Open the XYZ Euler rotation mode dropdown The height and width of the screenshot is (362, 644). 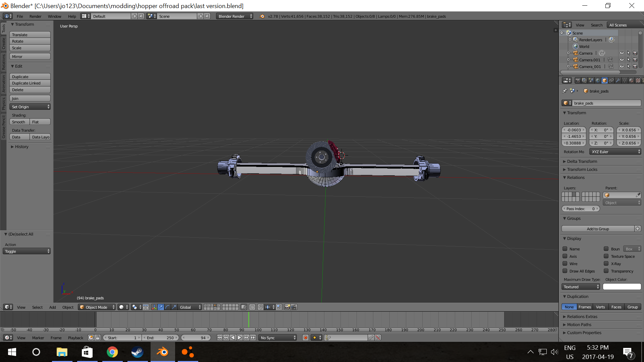615,152
